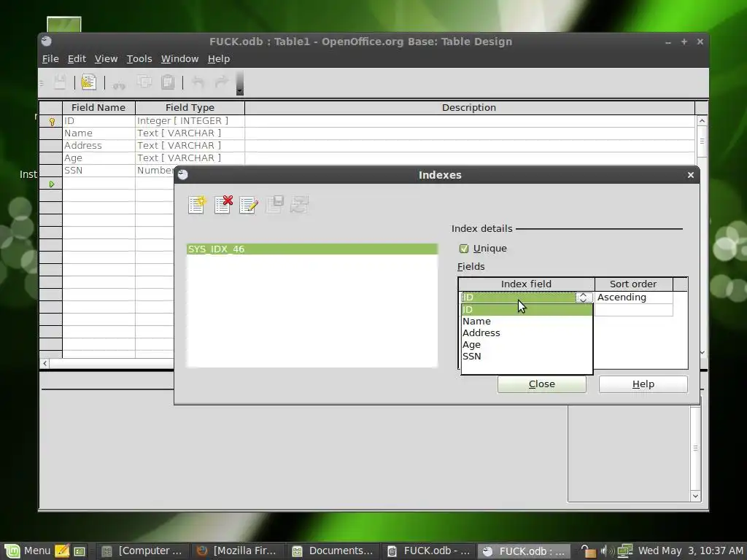Click the horizontal scrollbar left arrow
Viewport: 747px width, 560px height.
click(x=44, y=363)
